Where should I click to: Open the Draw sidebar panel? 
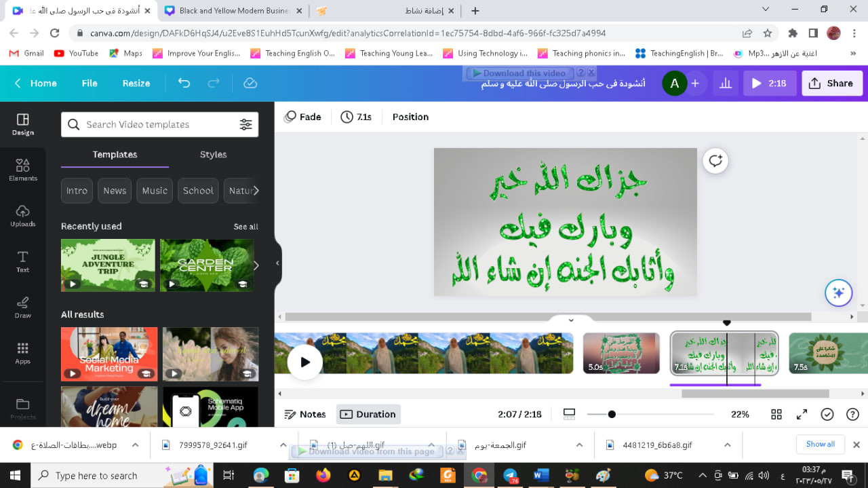pos(22,307)
